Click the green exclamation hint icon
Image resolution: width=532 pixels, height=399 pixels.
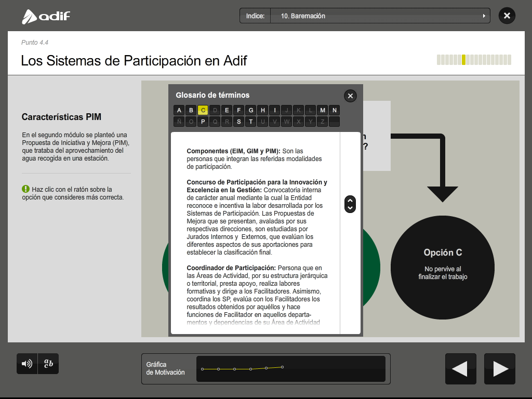tap(25, 189)
